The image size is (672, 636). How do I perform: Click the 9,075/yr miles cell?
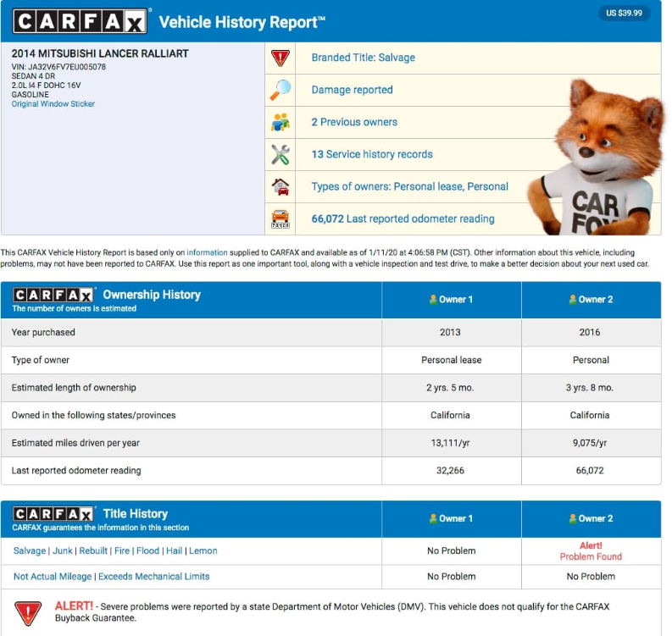pyautogui.click(x=590, y=442)
